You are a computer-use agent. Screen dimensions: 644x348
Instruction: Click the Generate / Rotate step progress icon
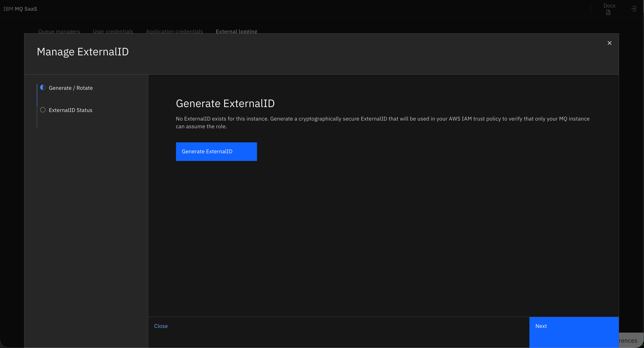click(x=43, y=87)
